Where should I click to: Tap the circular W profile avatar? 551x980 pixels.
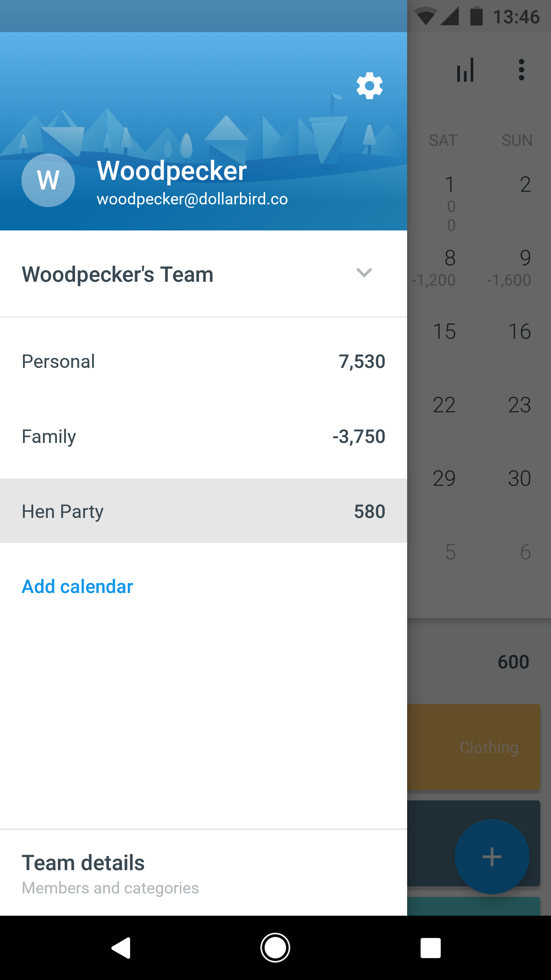click(48, 180)
